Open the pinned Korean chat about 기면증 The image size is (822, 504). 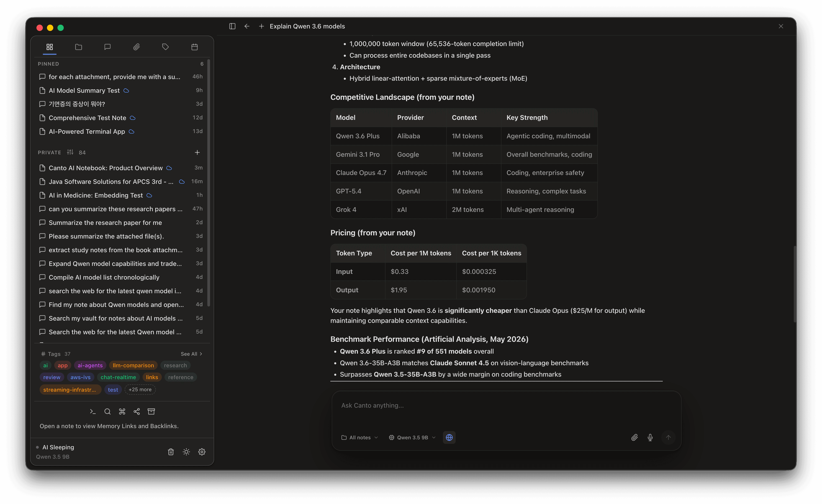tap(121, 104)
